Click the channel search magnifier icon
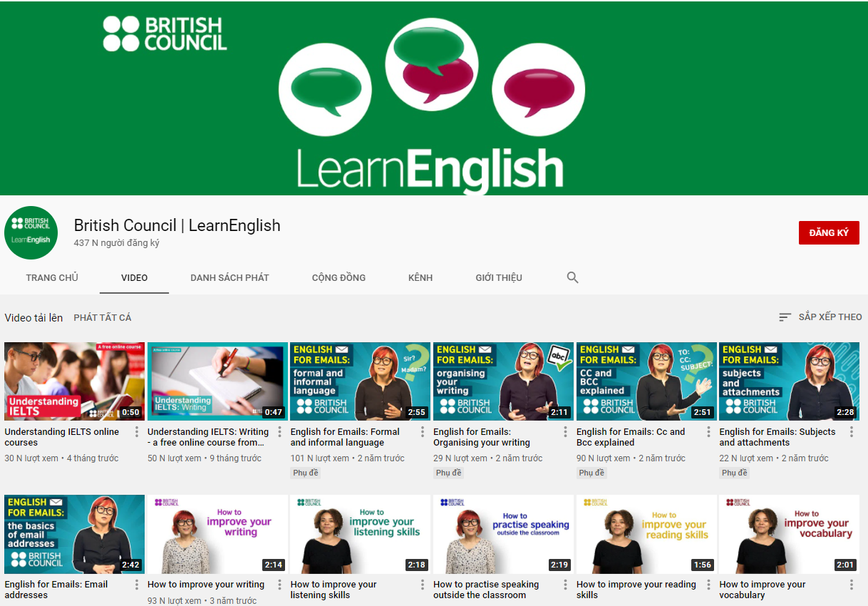The width and height of the screenshot is (868, 606). (x=573, y=277)
